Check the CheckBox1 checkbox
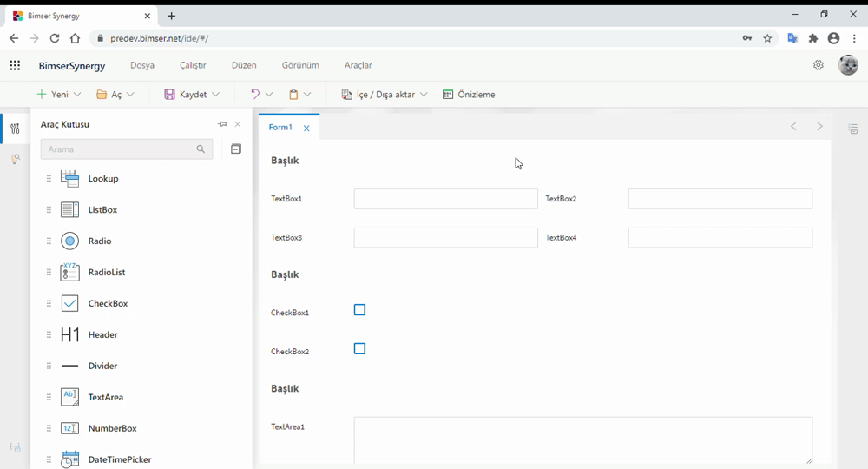 coord(359,310)
